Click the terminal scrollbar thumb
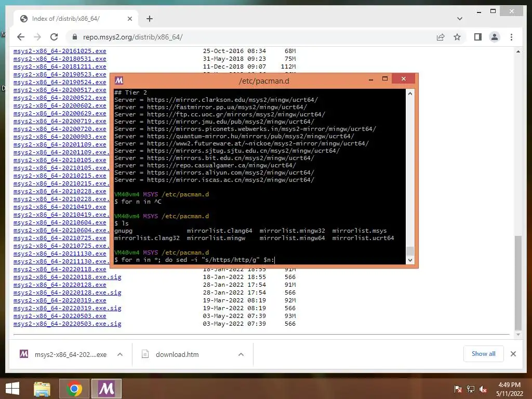 coord(410,251)
